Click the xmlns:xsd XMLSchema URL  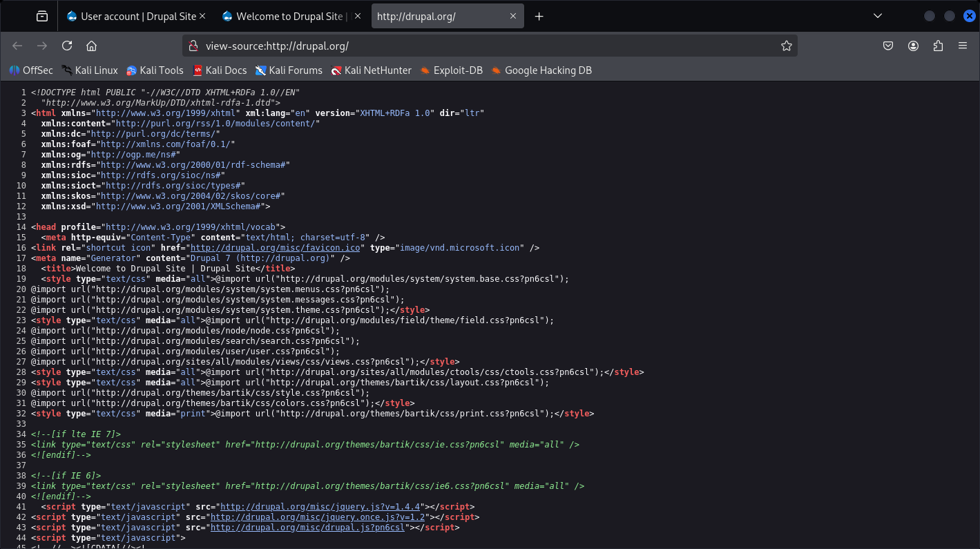(x=177, y=206)
